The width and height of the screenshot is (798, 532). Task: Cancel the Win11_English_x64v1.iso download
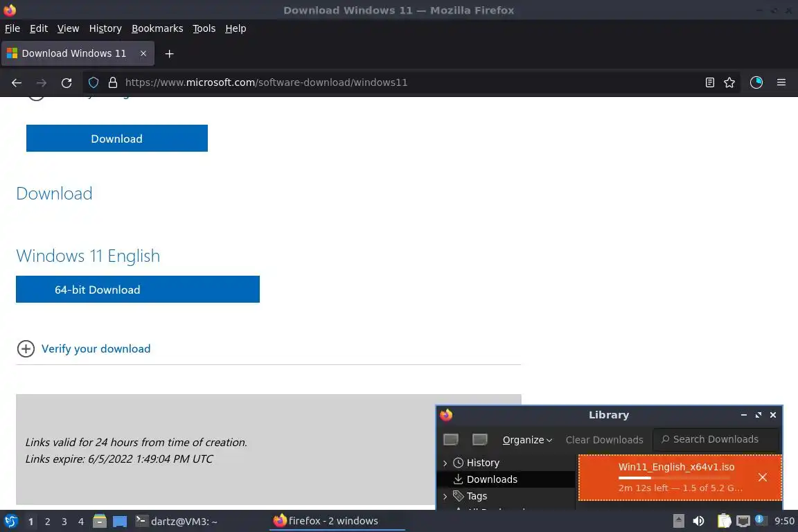pos(763,477)
